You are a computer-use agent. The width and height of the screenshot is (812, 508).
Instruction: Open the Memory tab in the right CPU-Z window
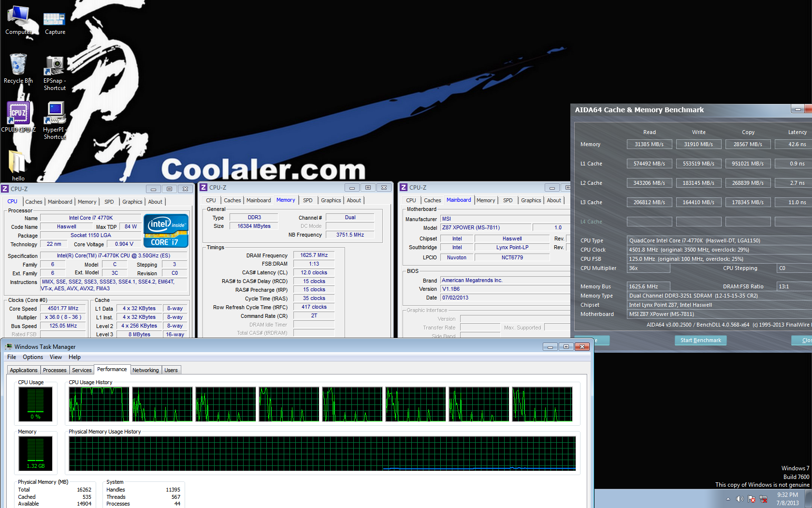point(486,200)
